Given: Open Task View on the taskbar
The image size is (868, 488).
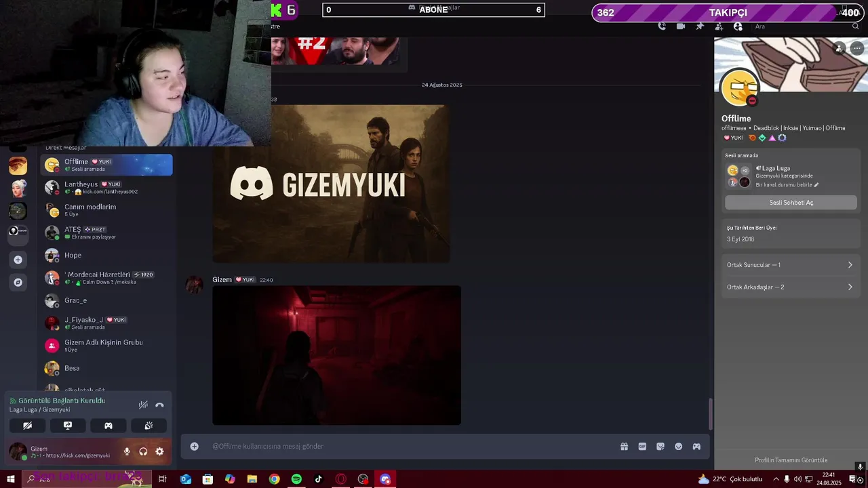Looking at the screenshot, I should 163,479.
